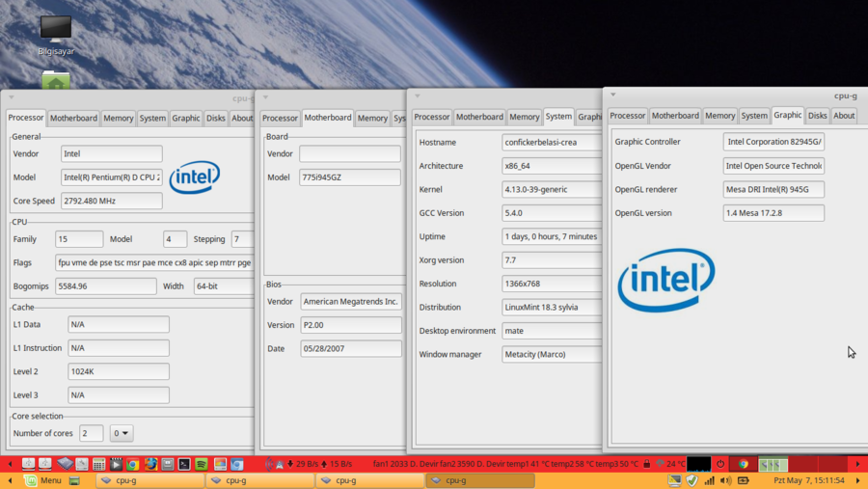Open the Mint Menu button
Image resolution: width=868 pixels, height=489 pixels.
click(41, 480)
